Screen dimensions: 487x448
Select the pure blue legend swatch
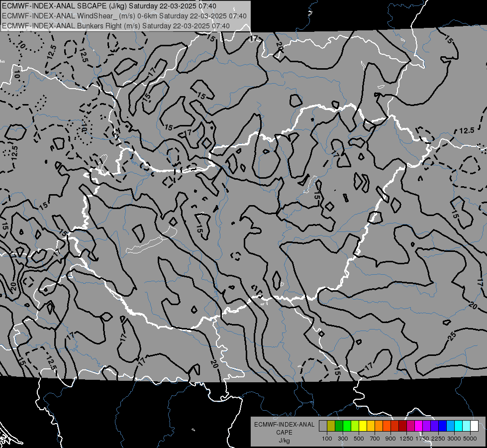point(443,426)
